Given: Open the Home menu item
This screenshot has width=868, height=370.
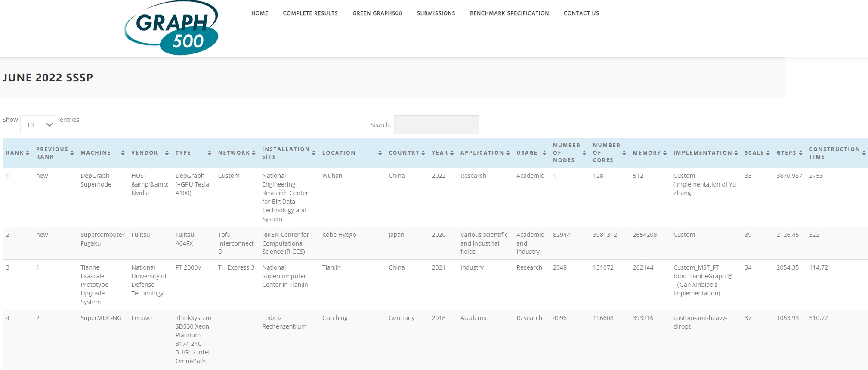Looking at the screenshot, I should point(259,13).
